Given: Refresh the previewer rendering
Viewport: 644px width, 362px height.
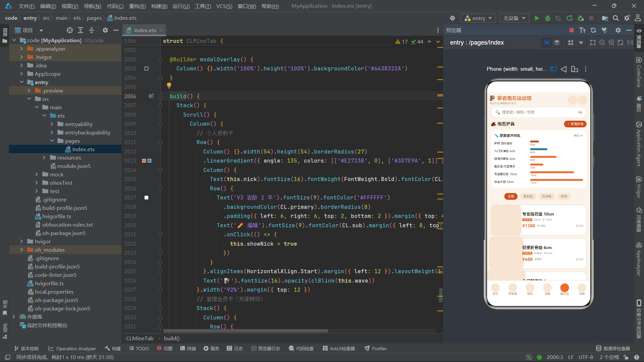Looking at the screenshot, I should pos(593,30).
